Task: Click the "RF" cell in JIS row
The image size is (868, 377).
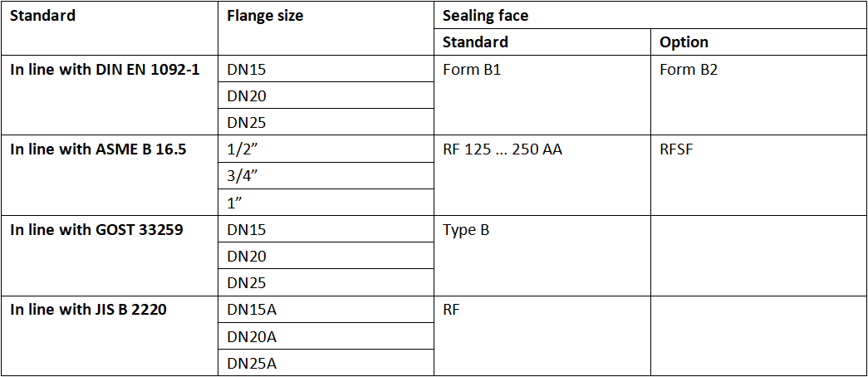Action: [453, 310]
